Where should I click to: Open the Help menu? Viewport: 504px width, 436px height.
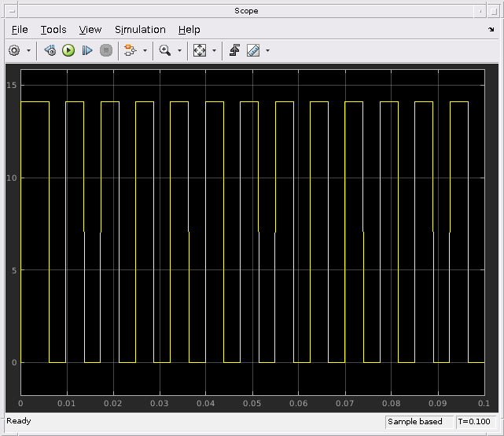[x=189, y=29]
